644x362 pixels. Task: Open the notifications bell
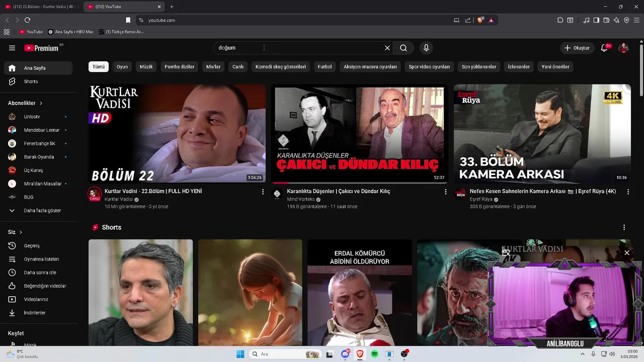tap(604, 48)
